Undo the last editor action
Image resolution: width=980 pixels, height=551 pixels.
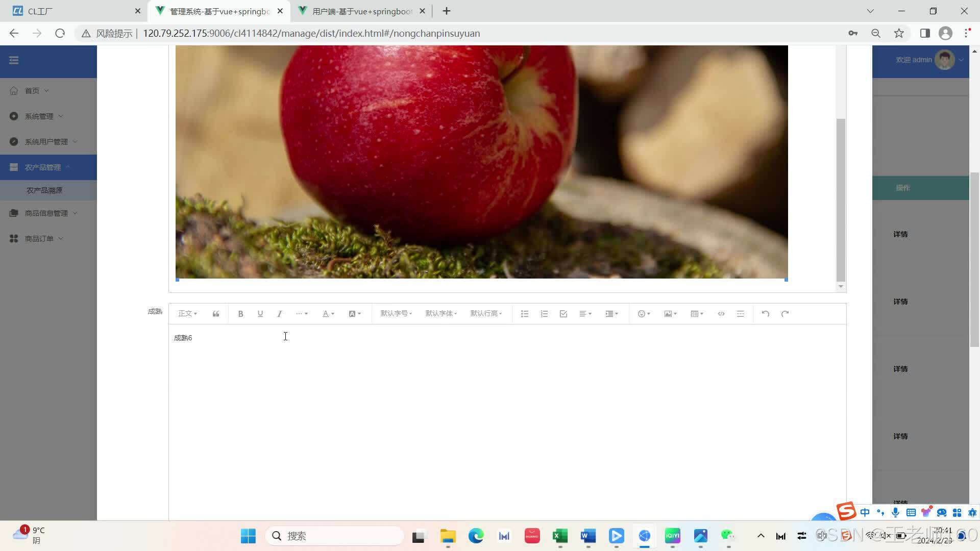pos(765,314)
